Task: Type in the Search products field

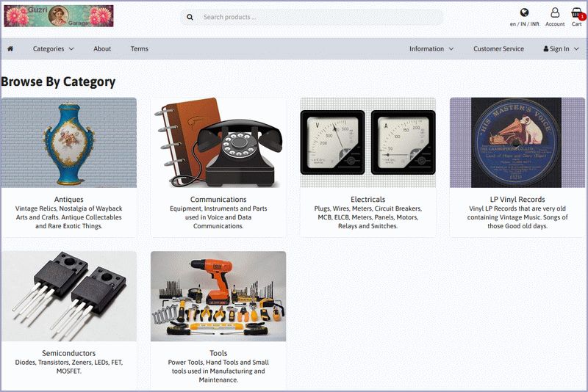Action: [x=316, y=17]
